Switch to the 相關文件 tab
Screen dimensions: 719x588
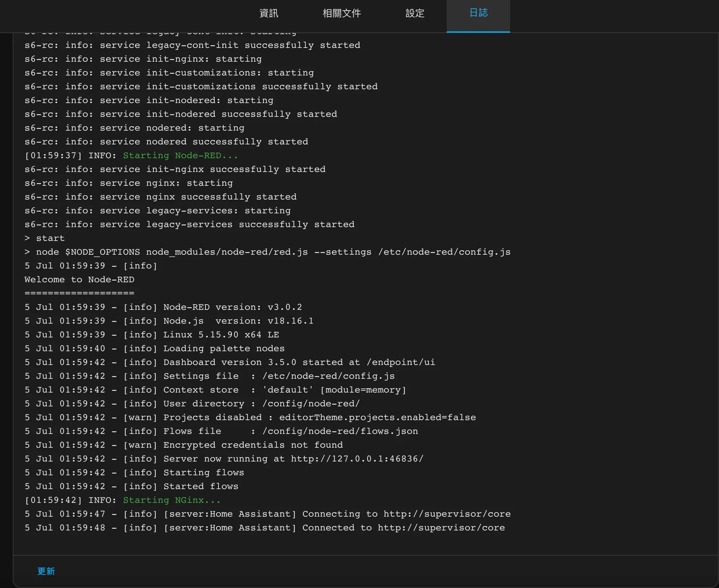tap(342, 13)
